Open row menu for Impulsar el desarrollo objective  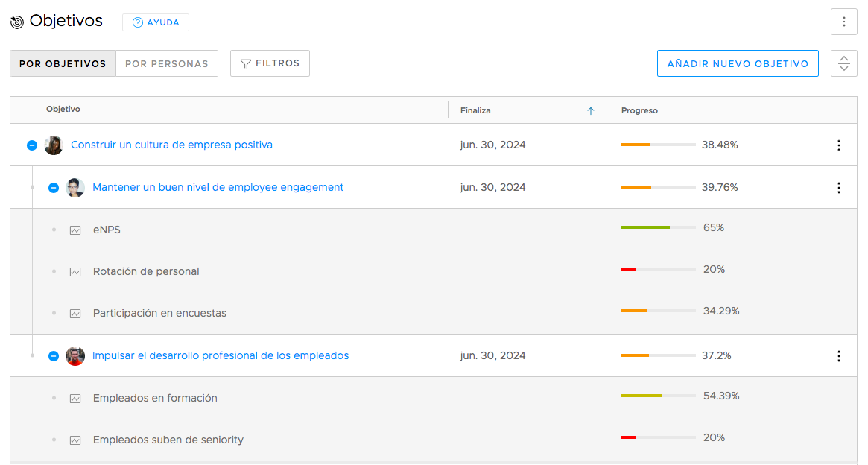tap(838, 356)
